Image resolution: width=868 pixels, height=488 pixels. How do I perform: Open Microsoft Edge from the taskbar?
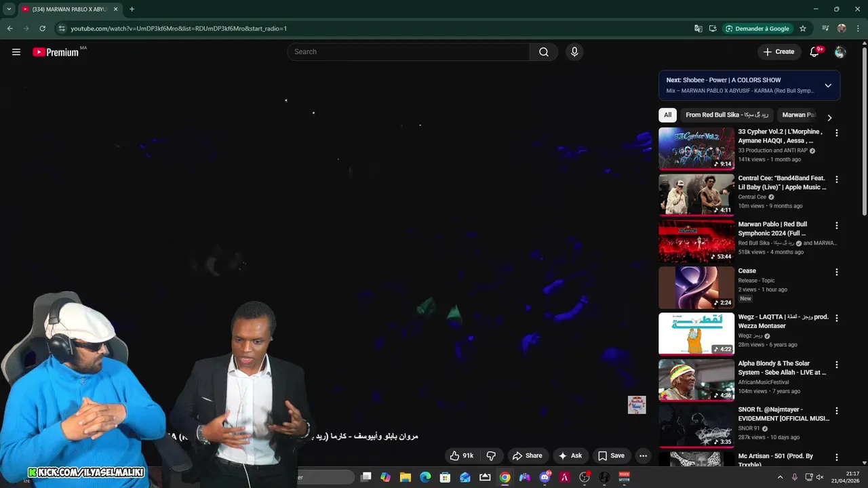(425, 477)
